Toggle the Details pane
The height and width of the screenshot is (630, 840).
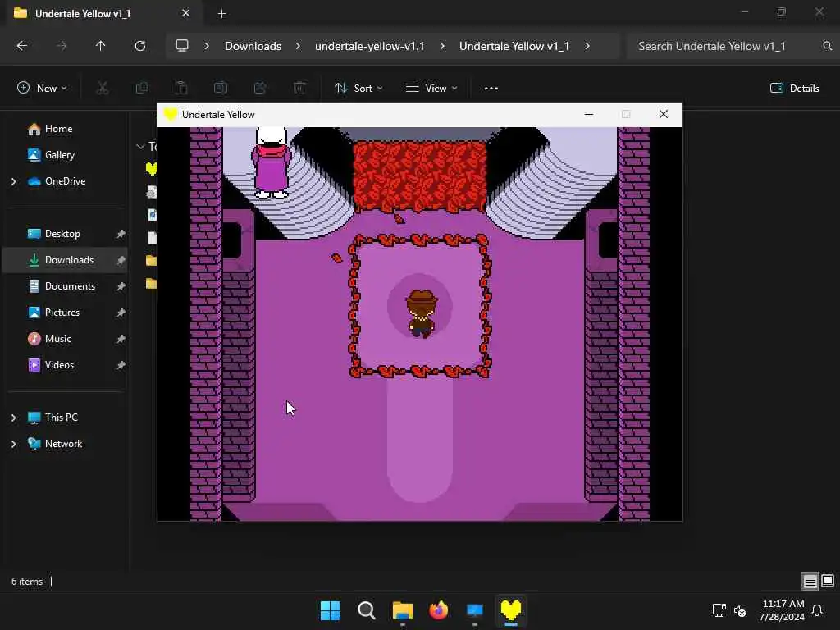pos(794,89)
